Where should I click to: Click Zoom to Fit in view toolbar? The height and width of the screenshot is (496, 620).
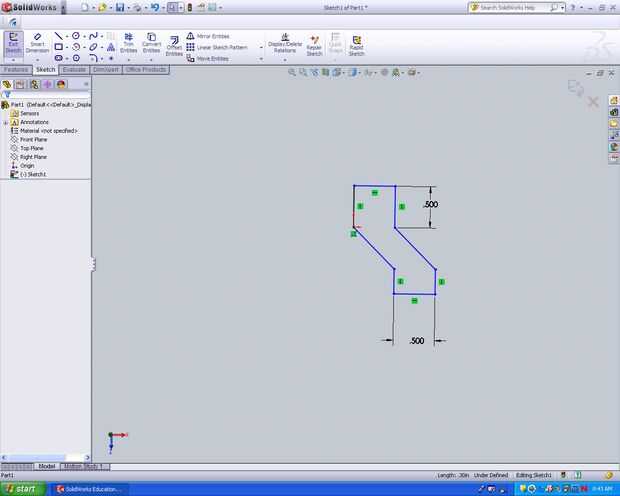[292, 72]
